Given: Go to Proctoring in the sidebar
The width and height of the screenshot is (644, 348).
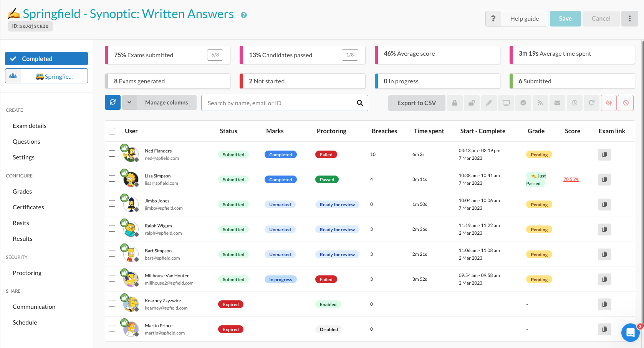Looking at the screenshot, I should point(27,273).
